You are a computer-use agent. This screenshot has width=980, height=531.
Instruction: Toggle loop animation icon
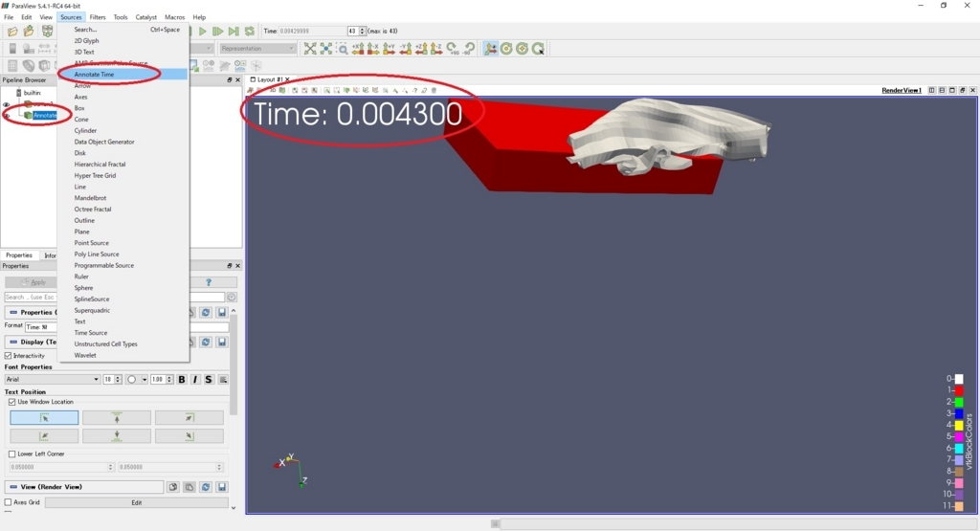coord(250,32)
